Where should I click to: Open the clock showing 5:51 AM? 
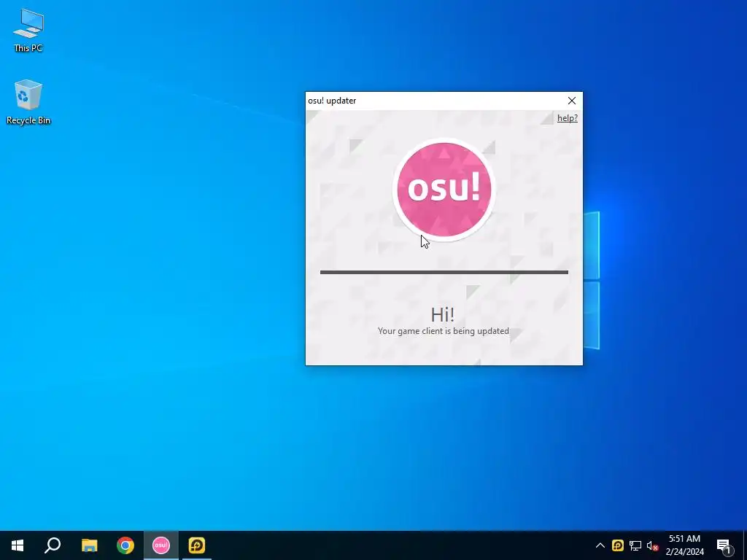[684, 545]
